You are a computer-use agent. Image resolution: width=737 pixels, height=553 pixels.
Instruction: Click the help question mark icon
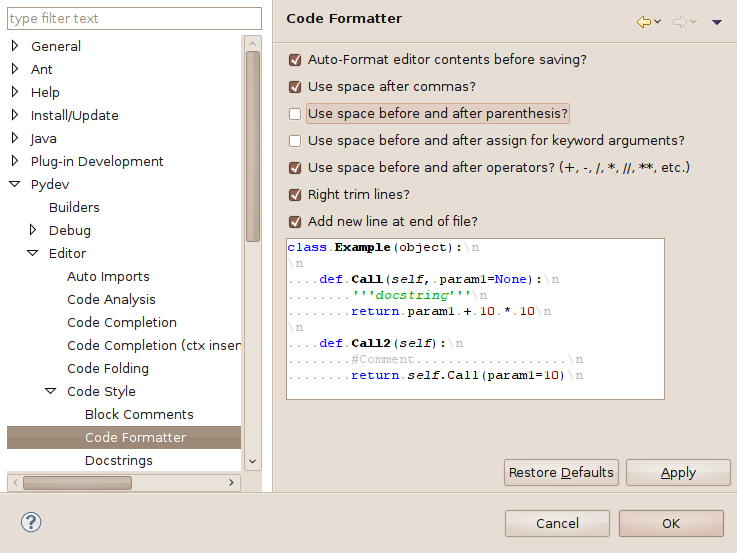pyautogui.click(x=31, y=522)
